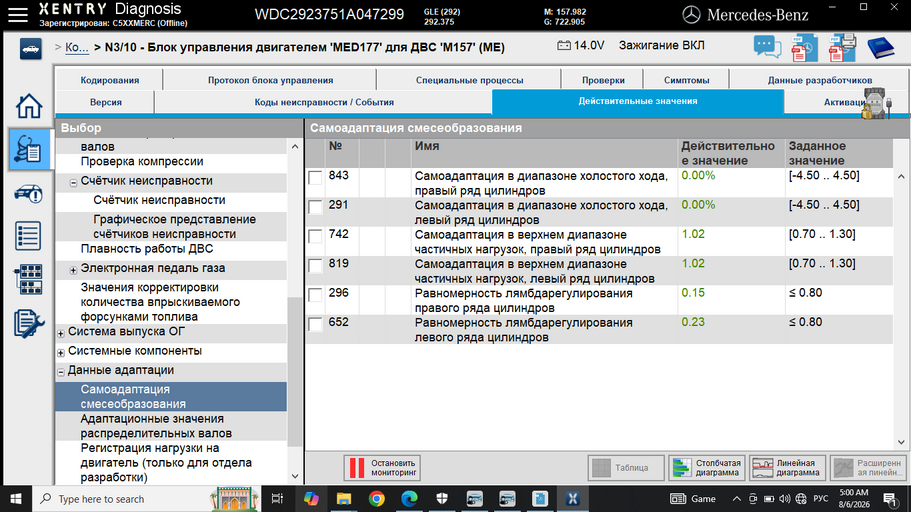Show Линейная диаграмма view
The height and width of the screenshot is (512, 911).
click(787, 467)
